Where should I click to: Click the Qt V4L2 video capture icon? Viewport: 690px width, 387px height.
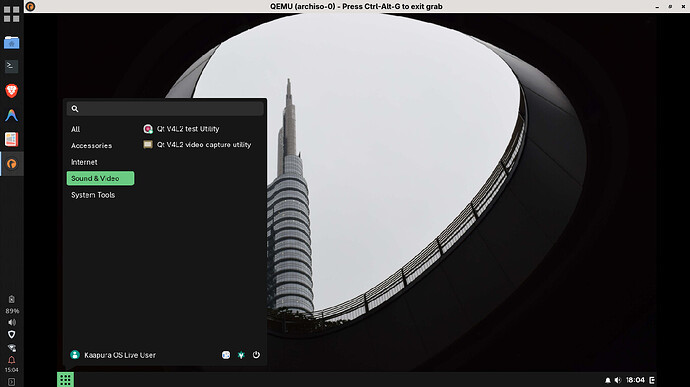148,144
